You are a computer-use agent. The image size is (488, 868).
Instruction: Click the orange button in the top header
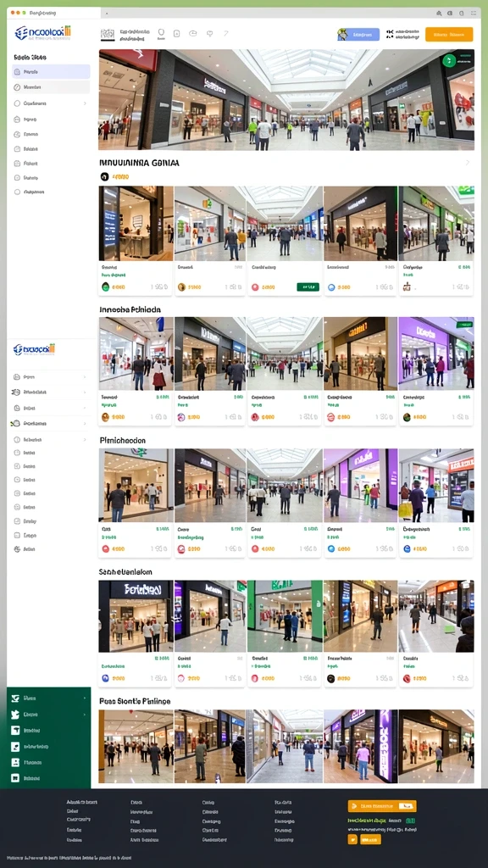(449, 34)
